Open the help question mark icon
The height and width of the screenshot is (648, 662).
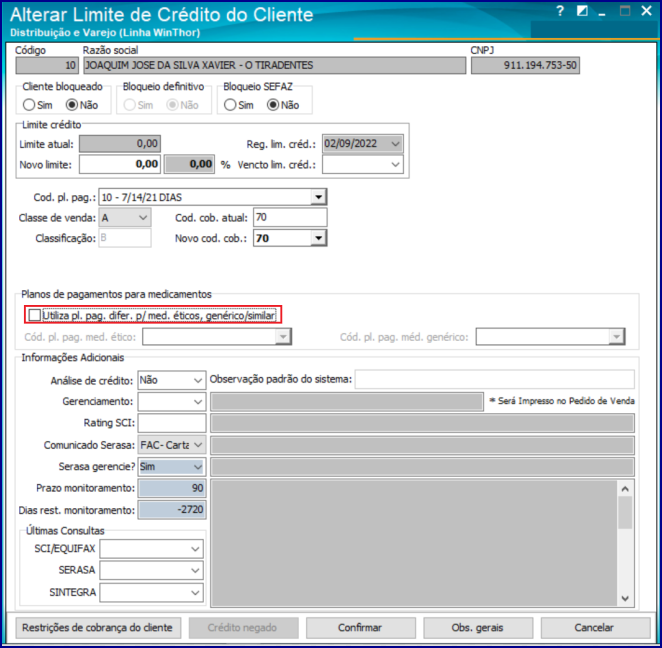pyautogui.click(x=560, y=11)
